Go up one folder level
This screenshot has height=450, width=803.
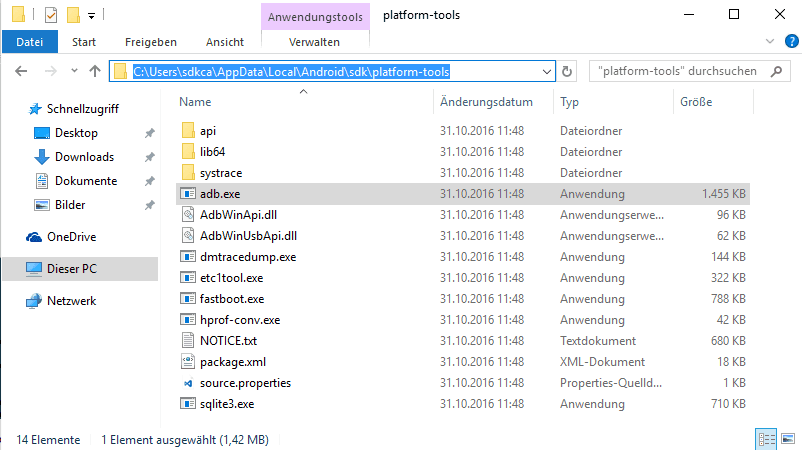click(95, 71)
